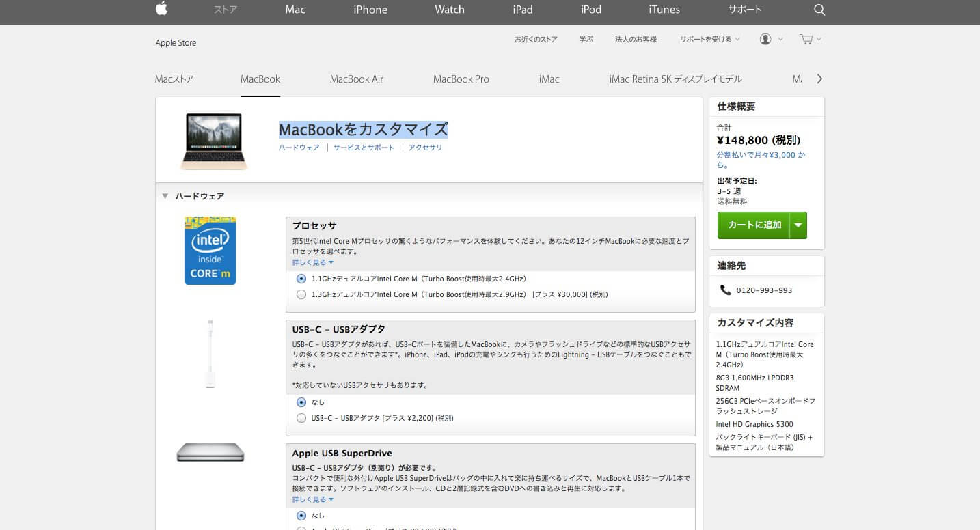Open the search magnifier icon
The height and width of the screenshot is (530, 980).
[819, 10]
